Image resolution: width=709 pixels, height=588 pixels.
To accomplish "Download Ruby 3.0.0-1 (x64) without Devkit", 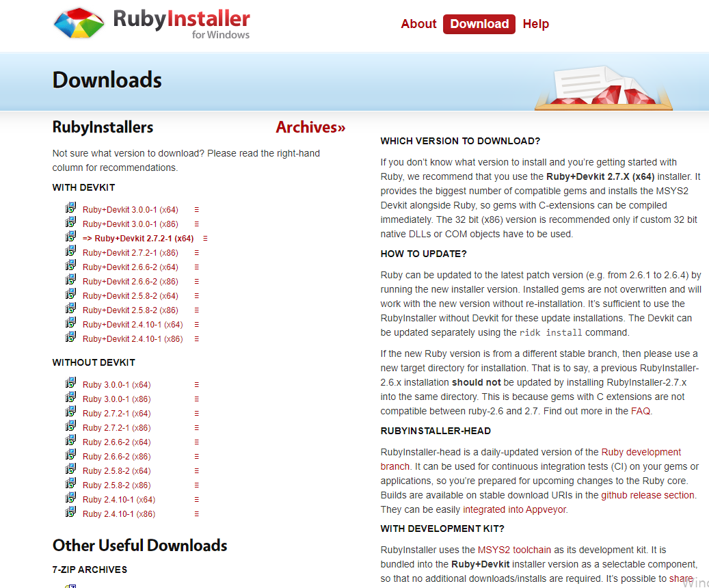I will [x=117, y=385].
